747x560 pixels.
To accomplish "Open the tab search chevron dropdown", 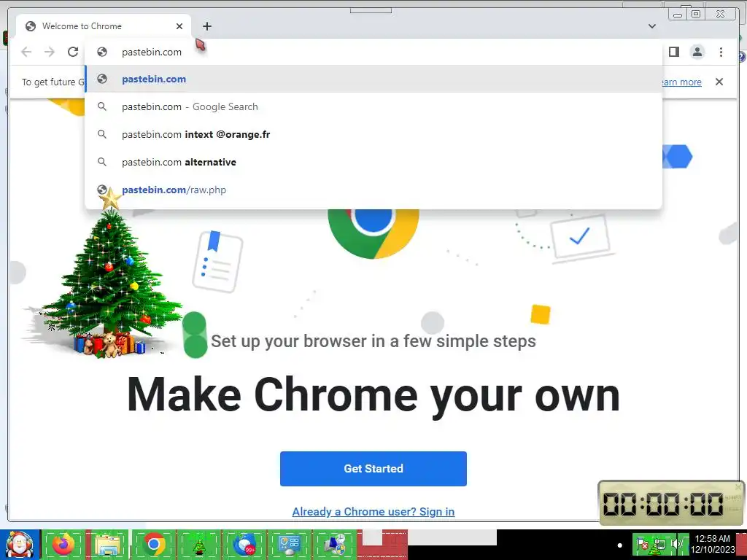I will click(x=652, y=26).
